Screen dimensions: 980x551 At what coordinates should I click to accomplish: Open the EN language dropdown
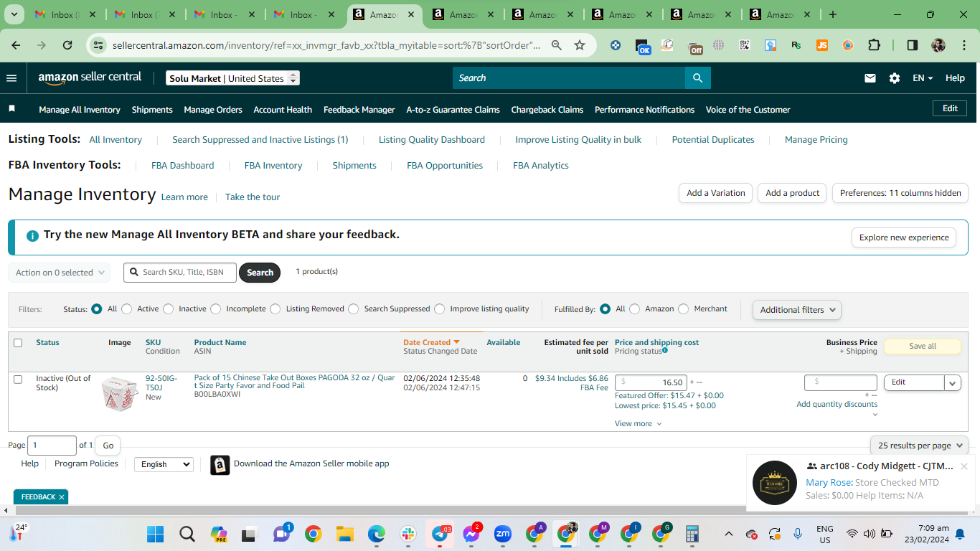923,78
